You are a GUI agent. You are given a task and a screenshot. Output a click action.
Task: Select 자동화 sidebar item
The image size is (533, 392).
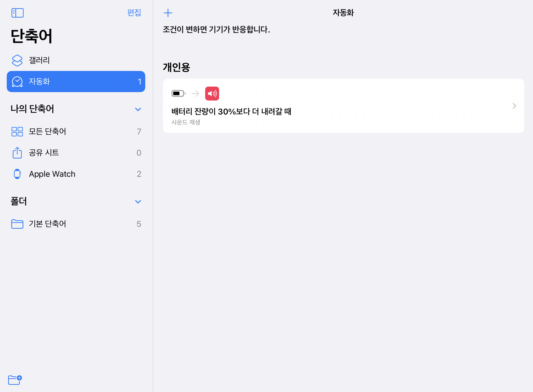pos(76,82)
